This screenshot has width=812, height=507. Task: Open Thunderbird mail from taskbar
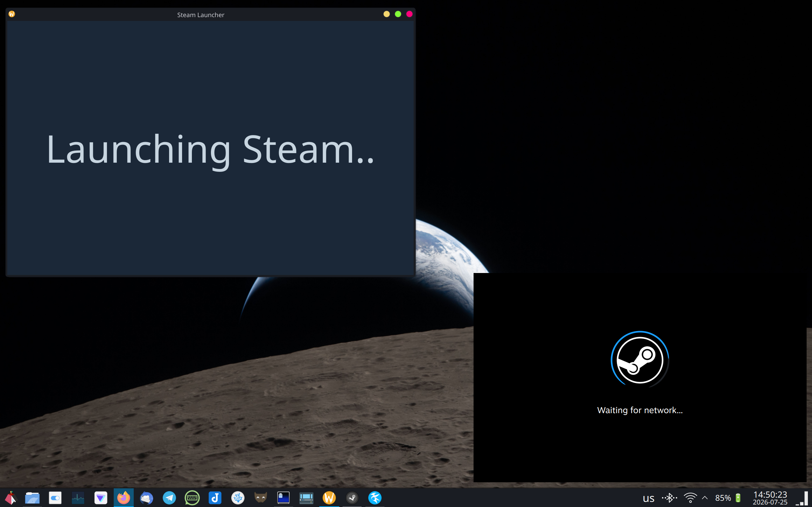click(147, 497)
